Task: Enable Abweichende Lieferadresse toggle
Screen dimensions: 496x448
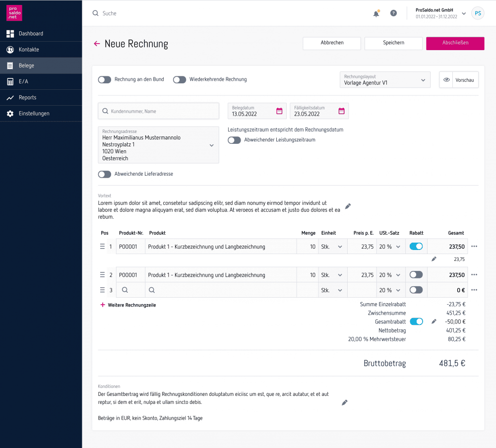Action: pos(105,174)
